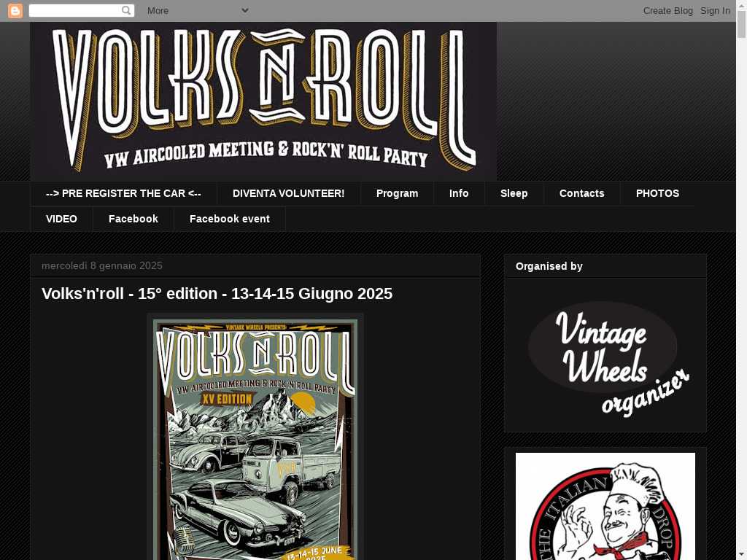This screenshot has width=747, height=560.
Task: Open the Sign In link
Action: point(715,10)
